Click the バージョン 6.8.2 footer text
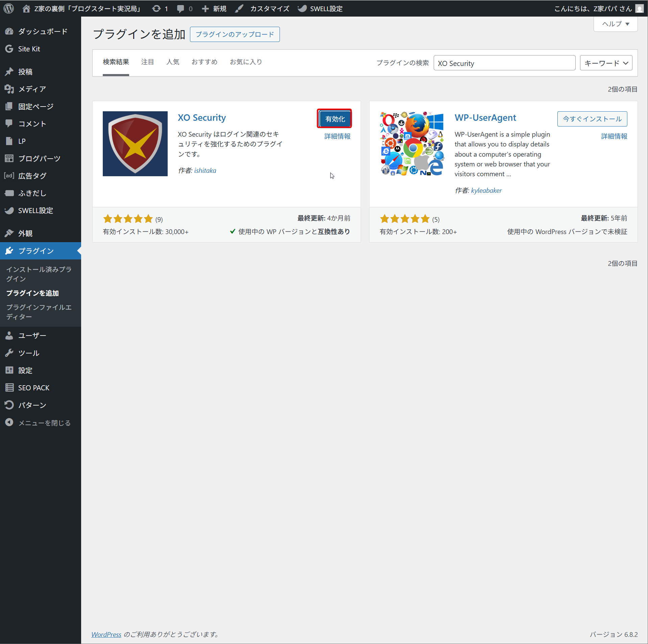This screenshot has height=644, width=648. coord(614,634)
